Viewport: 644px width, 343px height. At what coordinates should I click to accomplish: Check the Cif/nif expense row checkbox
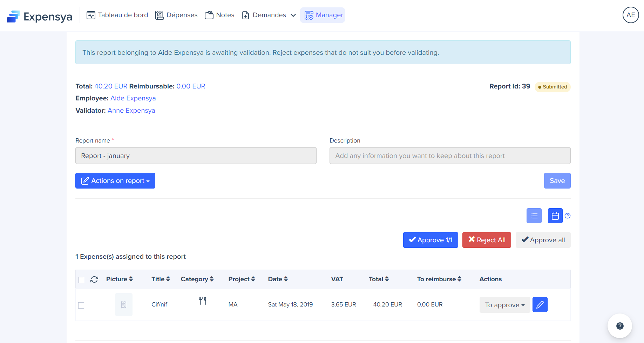(81, 305)
